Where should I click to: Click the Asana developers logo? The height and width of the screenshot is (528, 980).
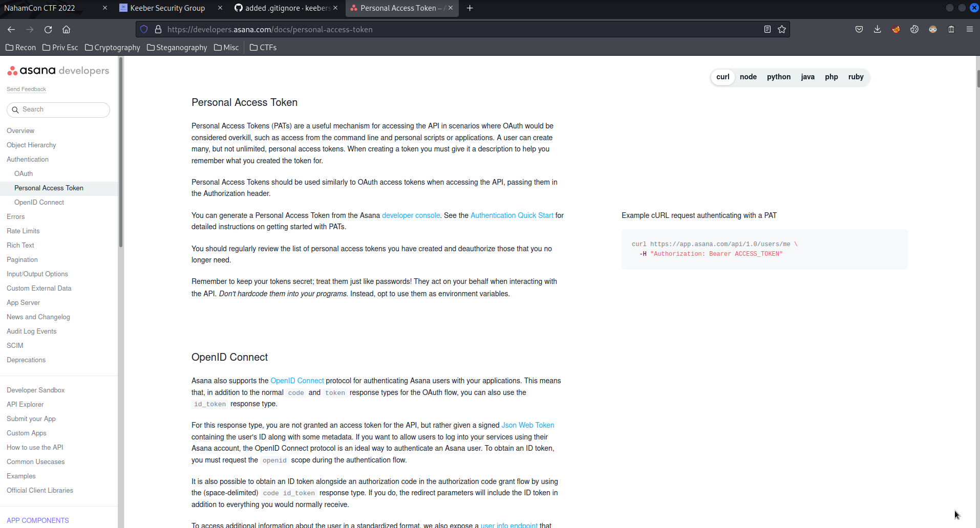58,71
